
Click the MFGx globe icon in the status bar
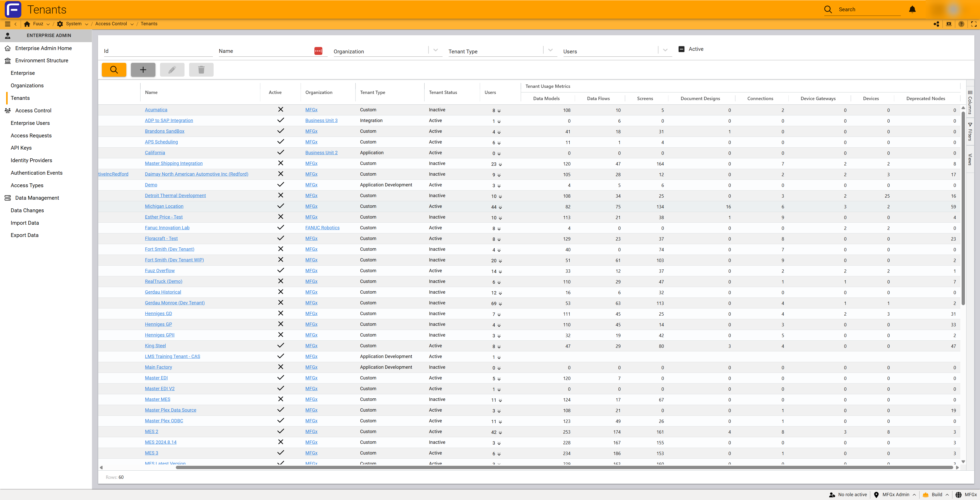click(958, 495)
